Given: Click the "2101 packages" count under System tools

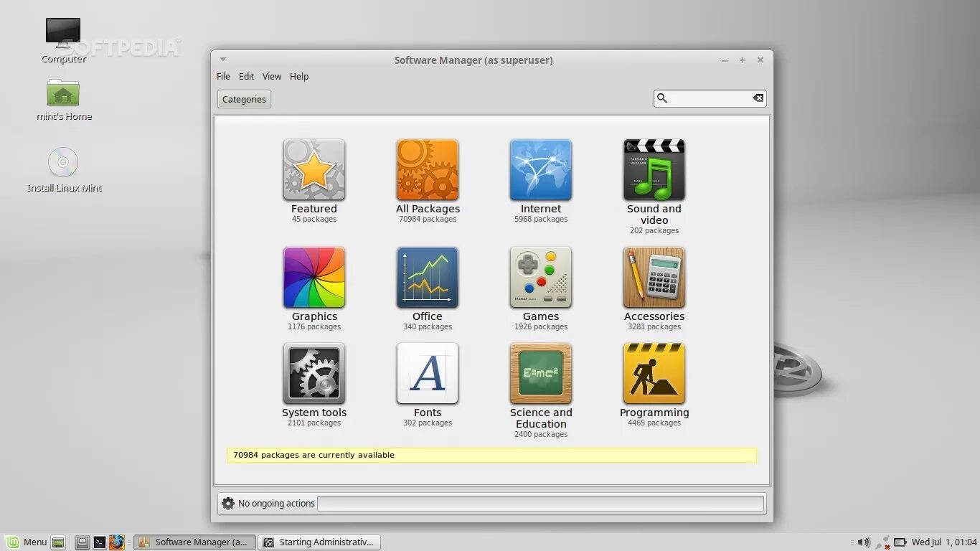Looking at the screenshot, I should click(x=314, y=423).
